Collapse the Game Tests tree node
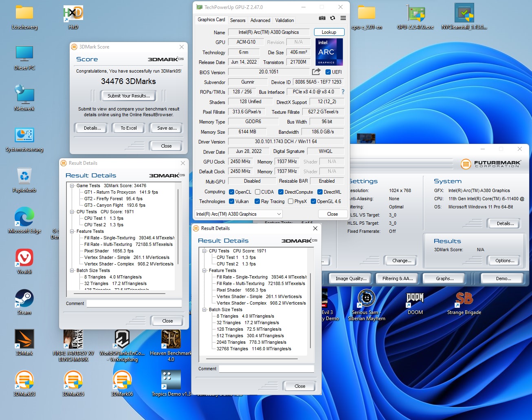 (72, 186)
